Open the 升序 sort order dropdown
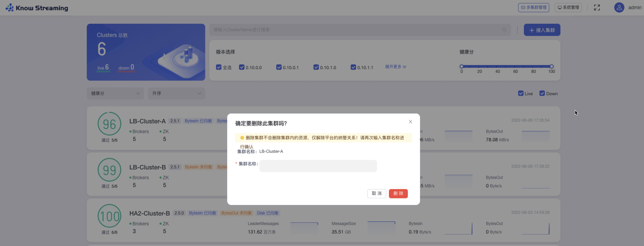644x246 pixels. tap(176, 94)
